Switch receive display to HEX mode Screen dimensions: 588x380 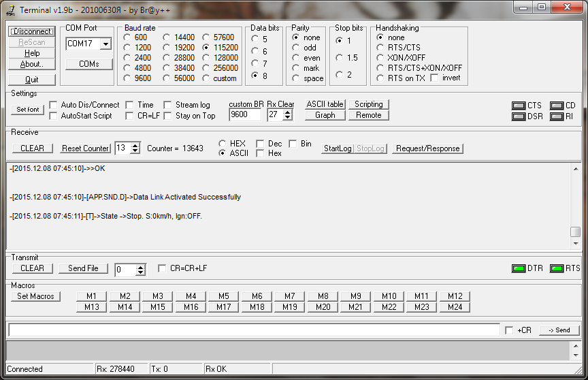click(x=223, y=144)
